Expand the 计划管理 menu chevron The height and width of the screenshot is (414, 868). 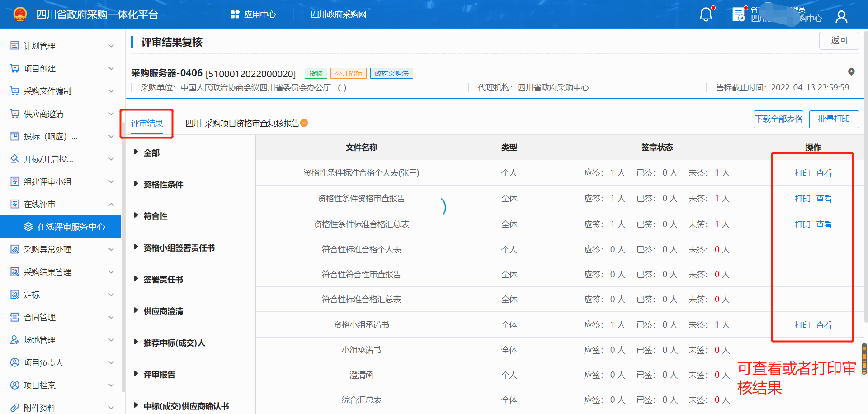[111, 46]
